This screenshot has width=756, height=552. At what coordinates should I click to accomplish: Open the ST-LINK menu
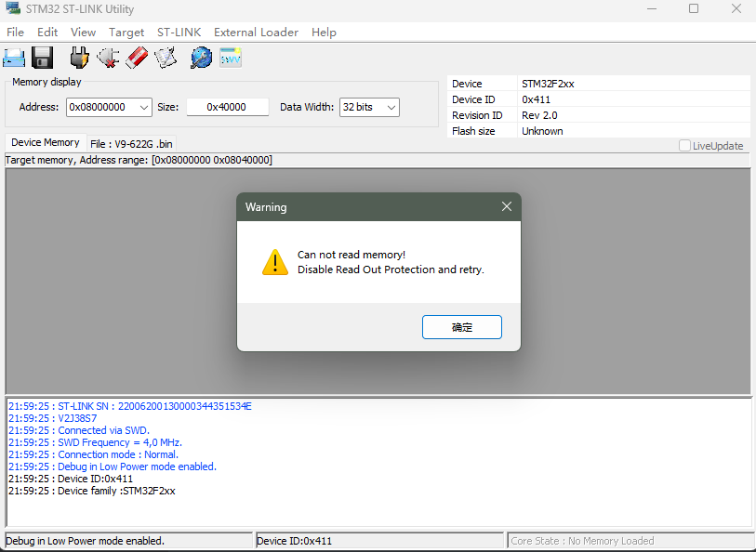pyautogui.click(x=179, y=33)
